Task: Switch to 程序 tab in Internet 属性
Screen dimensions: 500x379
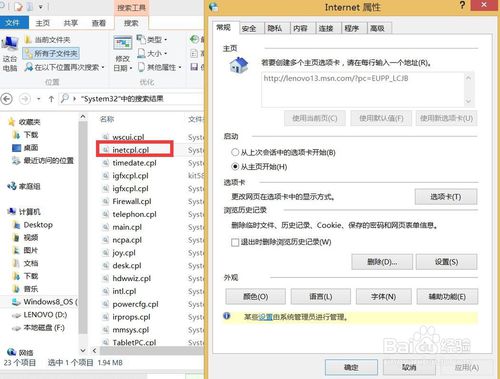Action: tap(352, 29)
